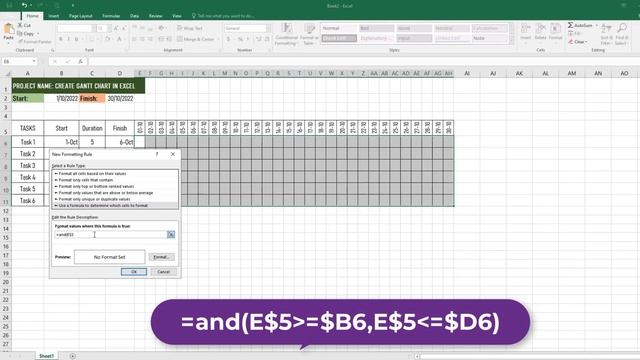Select 'Format only unique or duplicate values'
The image size is (640, 360).
tap(116, 199)
